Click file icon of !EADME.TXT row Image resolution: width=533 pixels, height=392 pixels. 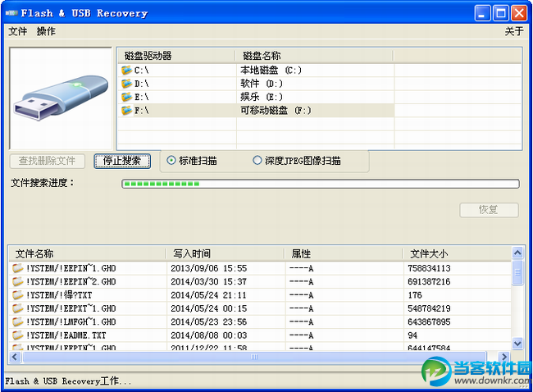[x=18, y=335]
